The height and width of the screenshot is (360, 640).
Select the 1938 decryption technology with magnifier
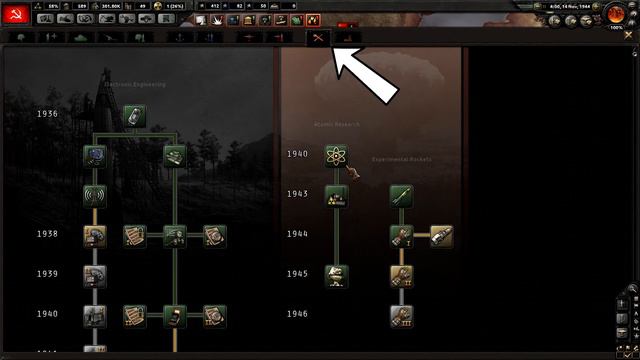215,236
